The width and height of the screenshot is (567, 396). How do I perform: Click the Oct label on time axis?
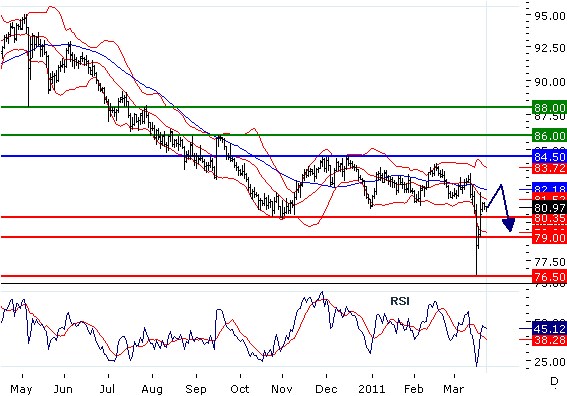(x=240, y=389)
